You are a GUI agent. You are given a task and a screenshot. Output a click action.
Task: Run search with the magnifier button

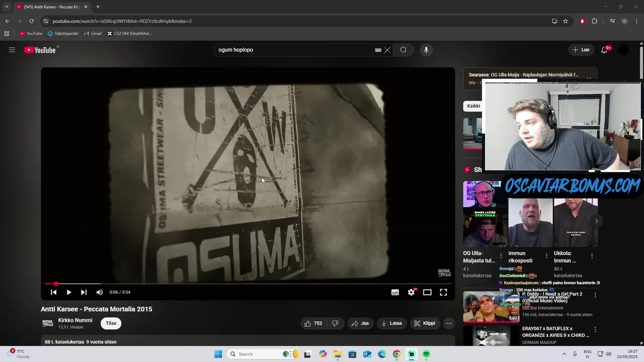[404, 50]
